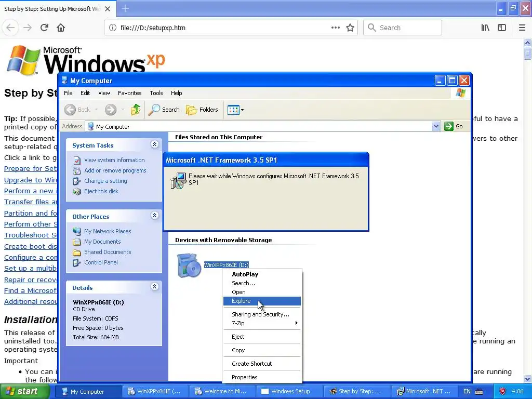Choose Open from context menu

point(262,292)
